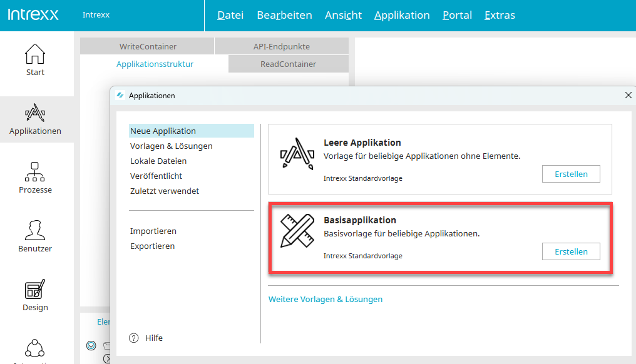Click Intrexx Standardvorlage under Basisapplikation
The width and height of the screenshot is (636, 364).
[x=363, y=256]
